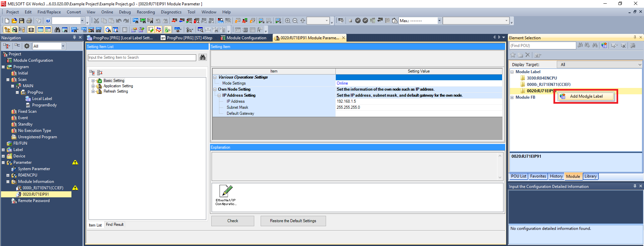Toggle auto-hide pin on Element Selection panel

coord(635,38)
